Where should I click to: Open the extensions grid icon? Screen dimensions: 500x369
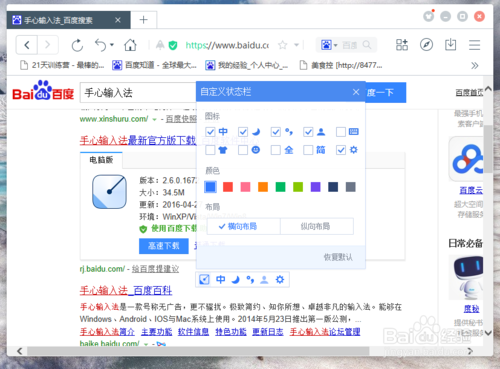click(402, 45)
